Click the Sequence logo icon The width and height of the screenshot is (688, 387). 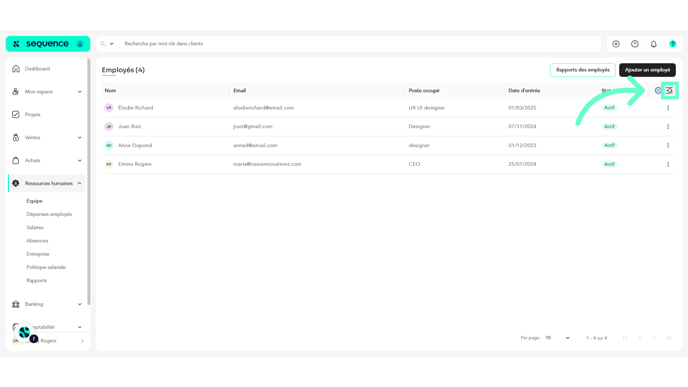(x=16, y=44)
